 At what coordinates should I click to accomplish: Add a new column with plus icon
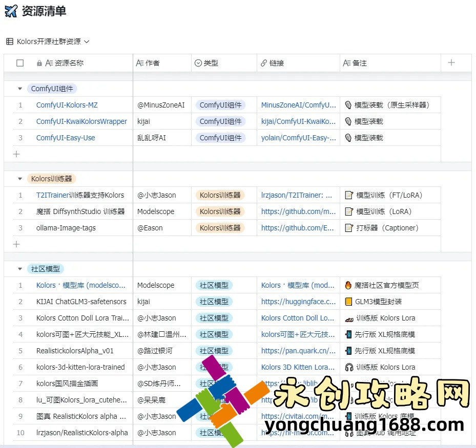pos(451,63)
